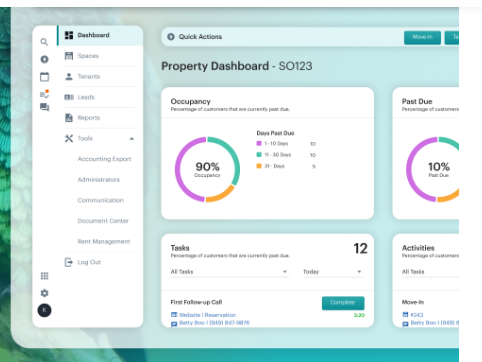Collapse the Tools menu arrow

point(132,139)
